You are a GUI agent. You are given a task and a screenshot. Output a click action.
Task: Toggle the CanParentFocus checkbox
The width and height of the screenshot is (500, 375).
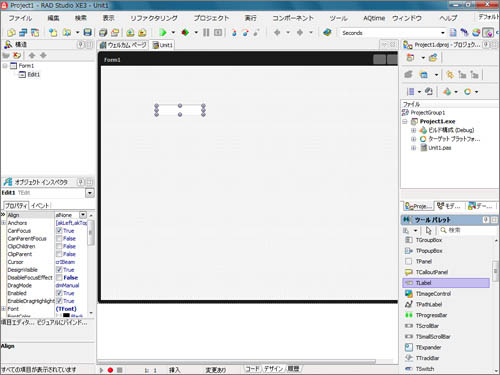coord(59,238)
